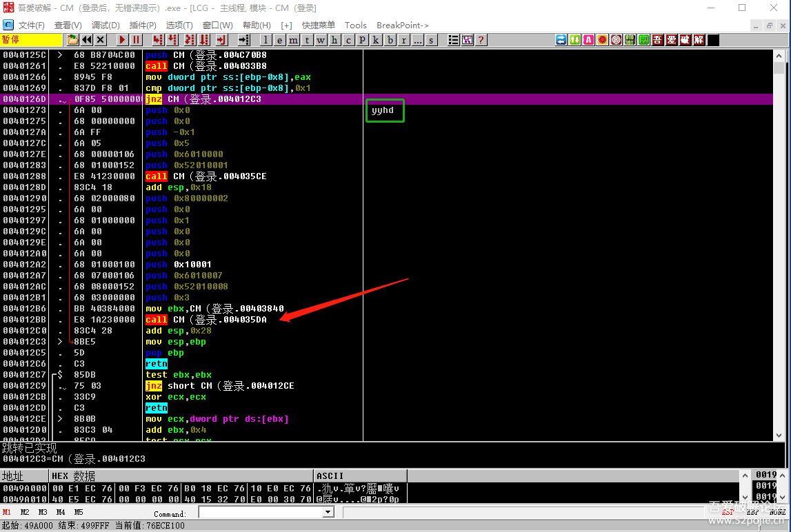Show call stack with 'k' button
The height and width of the screenshot is (532, 791).
coord(376,40)
